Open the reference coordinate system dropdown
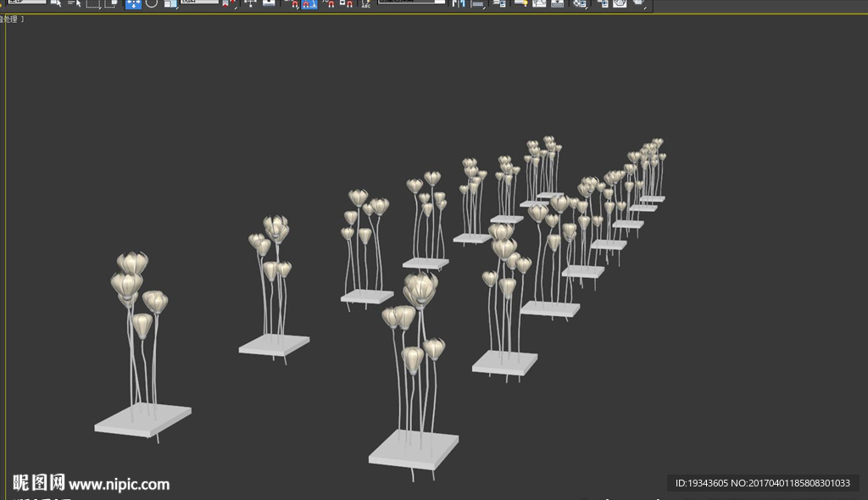Image resolution: width=868 pixels, height=500 pixels. click(x=199, y=2)
